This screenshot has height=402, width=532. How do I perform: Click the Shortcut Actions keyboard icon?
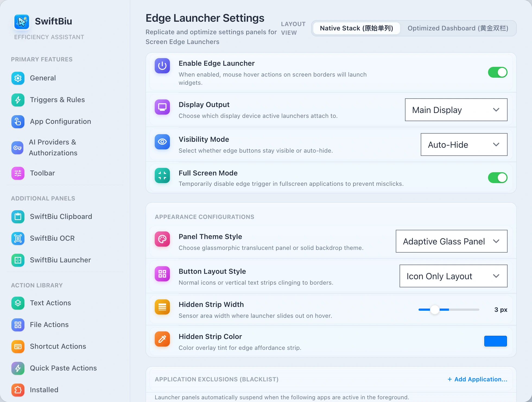18,347
